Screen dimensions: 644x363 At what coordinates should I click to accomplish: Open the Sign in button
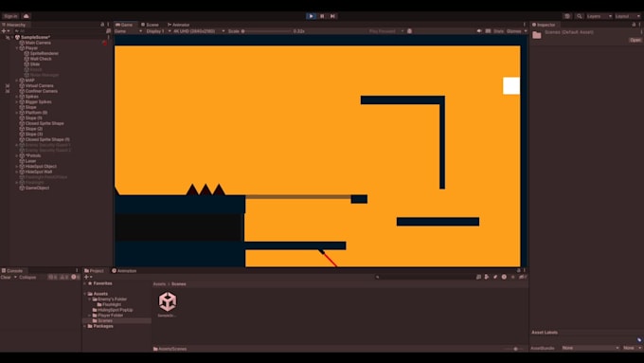[10, 16]
